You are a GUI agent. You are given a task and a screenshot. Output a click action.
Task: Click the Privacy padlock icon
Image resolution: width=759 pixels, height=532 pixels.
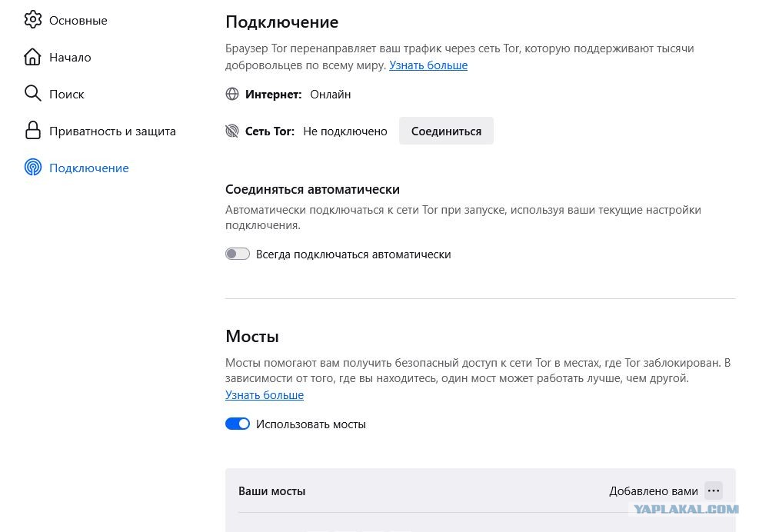(x=32, y=130)
